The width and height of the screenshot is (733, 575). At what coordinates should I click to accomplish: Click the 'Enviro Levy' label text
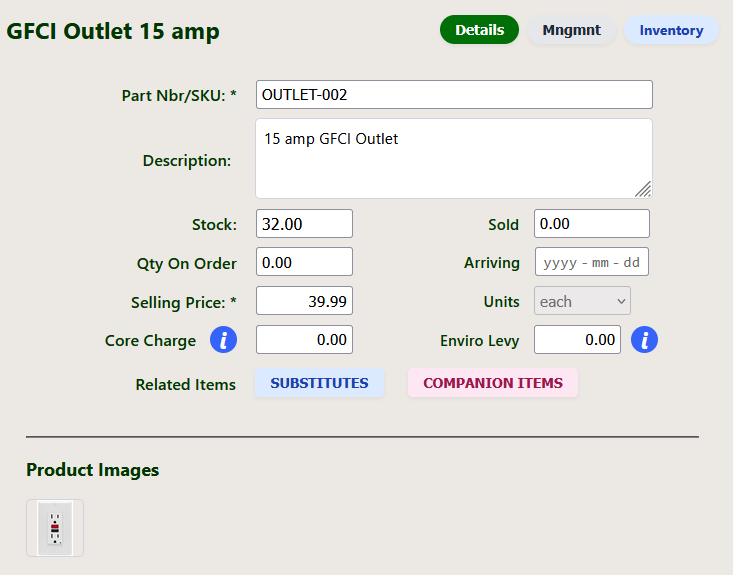point(480,341)
